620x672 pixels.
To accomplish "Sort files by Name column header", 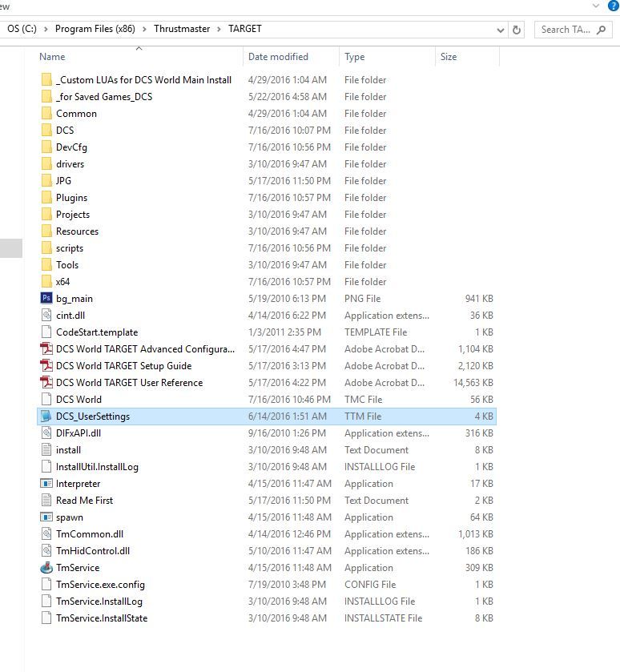I will (52, 57).
